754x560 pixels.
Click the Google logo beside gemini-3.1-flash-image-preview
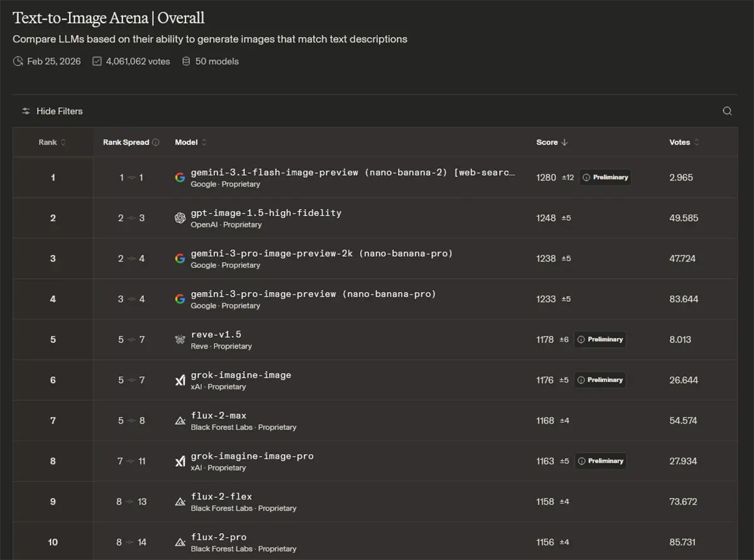(x=180, y=178)
